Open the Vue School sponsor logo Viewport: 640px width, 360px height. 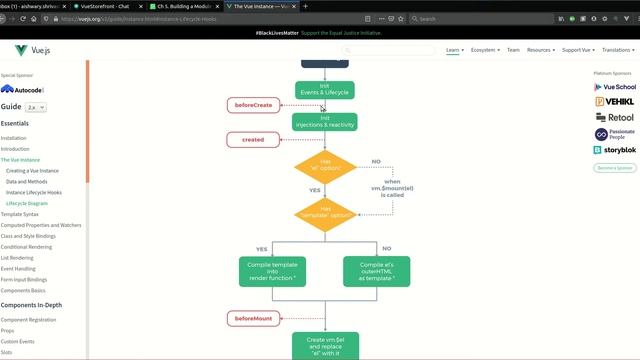615,87
